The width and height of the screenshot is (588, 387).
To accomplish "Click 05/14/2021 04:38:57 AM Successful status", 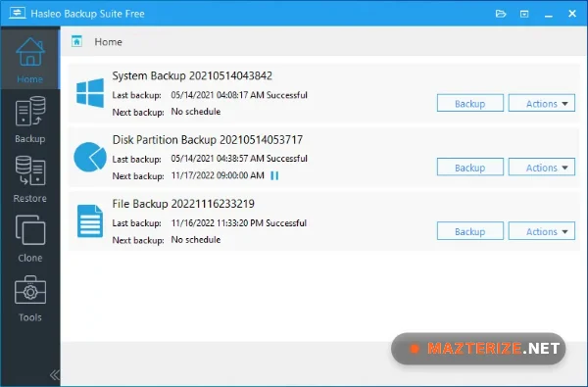I will coord(239,159).
